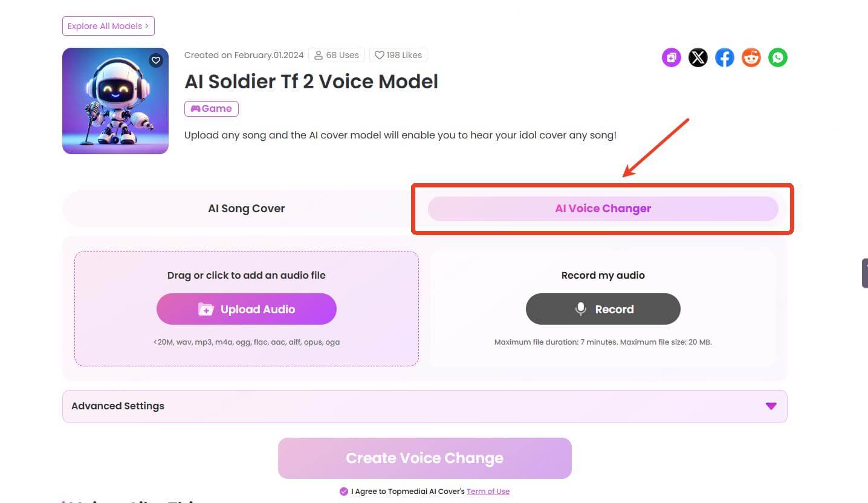Select the AI Voice Changer tab
The image size is (868, 503).
(x=603, y=208)
